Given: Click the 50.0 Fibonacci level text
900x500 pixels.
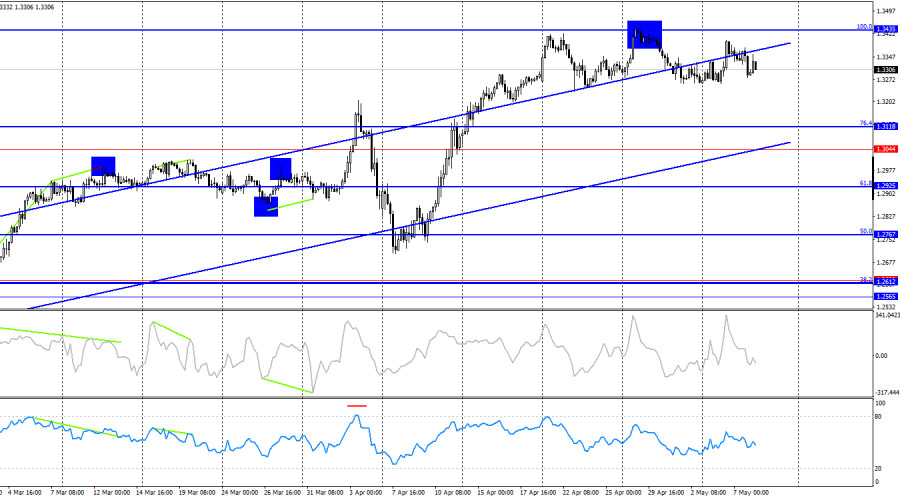Looking at the screenshot, I should tap(866, 231).
